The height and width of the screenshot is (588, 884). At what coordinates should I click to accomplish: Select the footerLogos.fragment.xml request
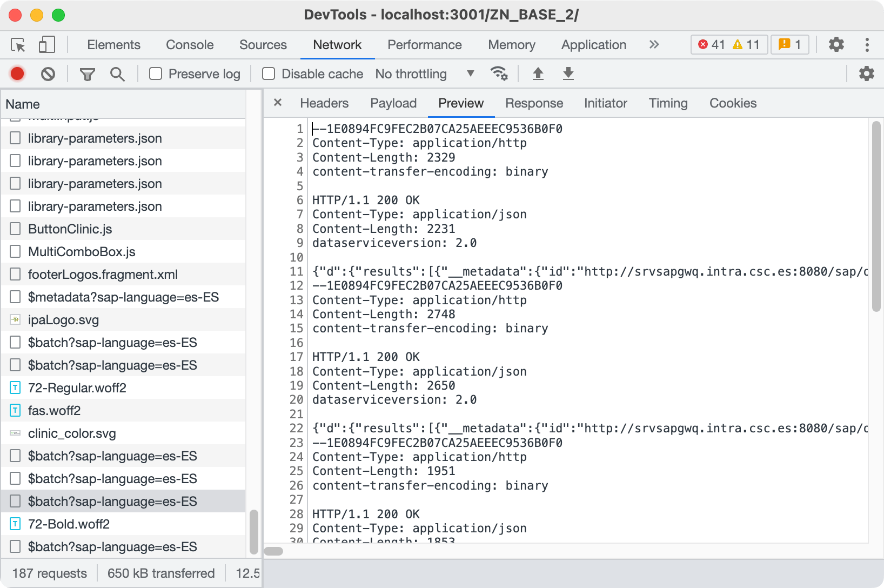[103, 274]
